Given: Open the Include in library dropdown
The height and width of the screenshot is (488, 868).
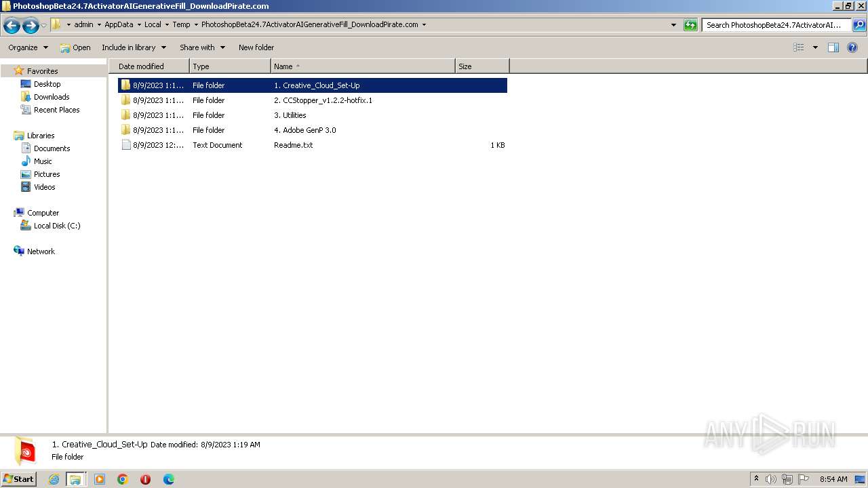Looking at the screenshot, I should click(x=134, y=47).
